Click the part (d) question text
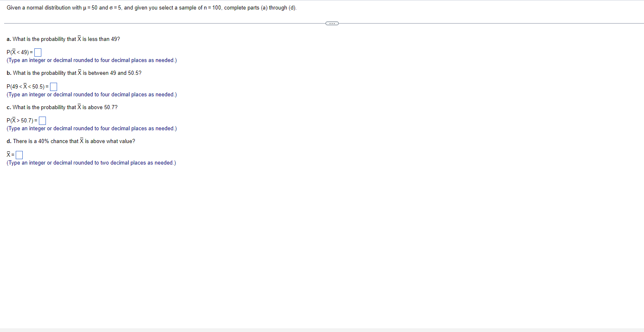Viewport: 644px width, 332px height. (x=71, y=141)
